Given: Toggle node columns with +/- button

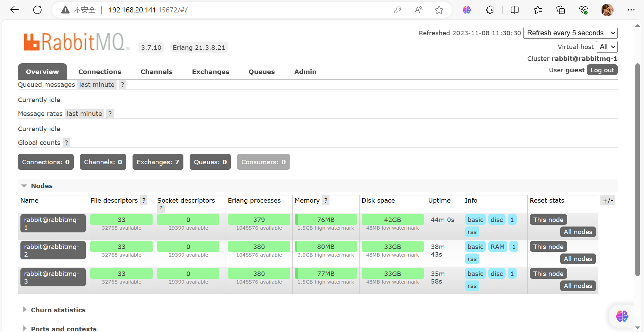Looking at the screenshot, I should coord(608,201).
